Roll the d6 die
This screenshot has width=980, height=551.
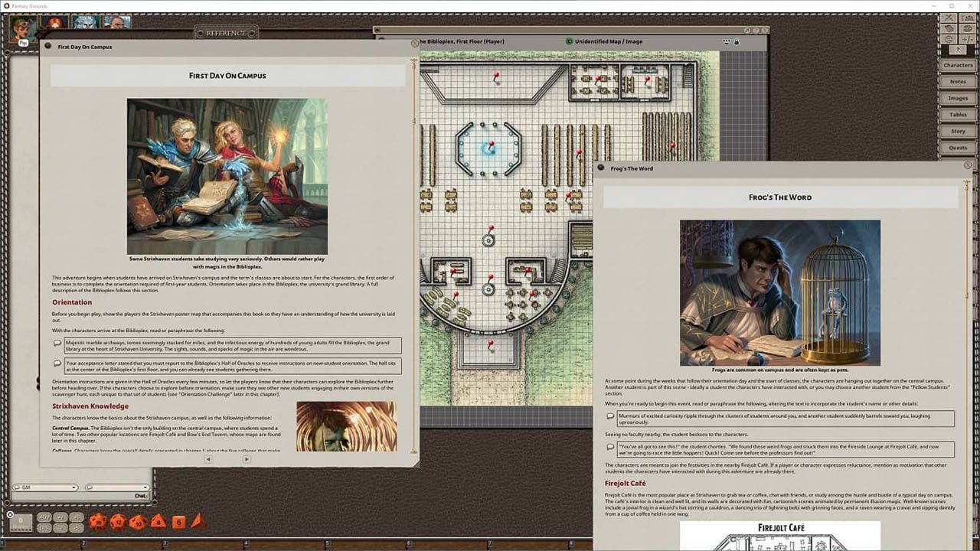(178, 523)
